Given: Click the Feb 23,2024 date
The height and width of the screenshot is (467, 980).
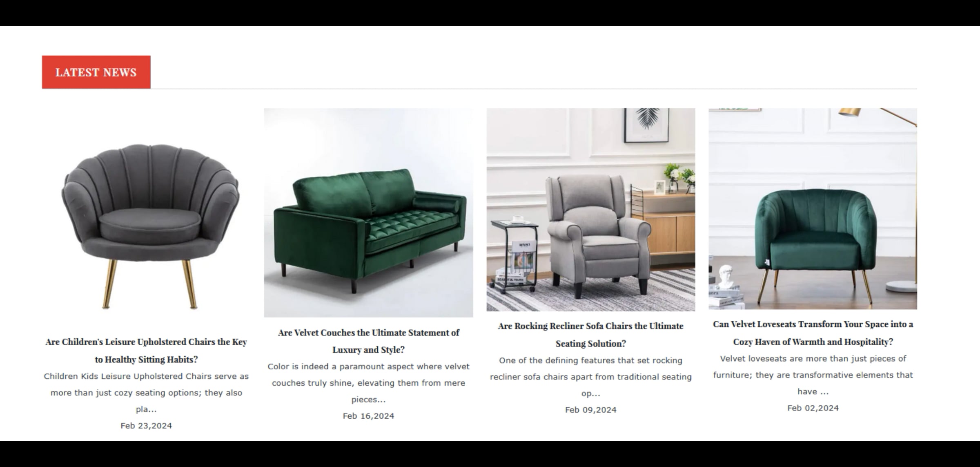Looking at the screenshot, I should (146, 426).
